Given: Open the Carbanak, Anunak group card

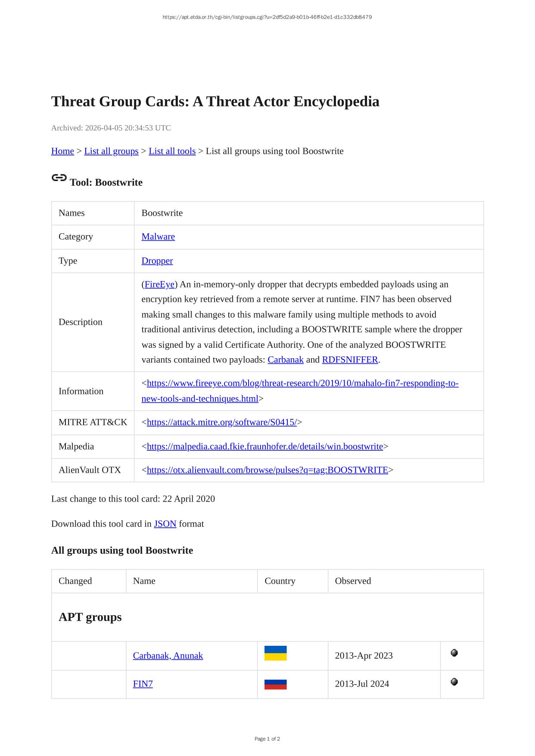Looking at the screenshot, I should point(168,656).
